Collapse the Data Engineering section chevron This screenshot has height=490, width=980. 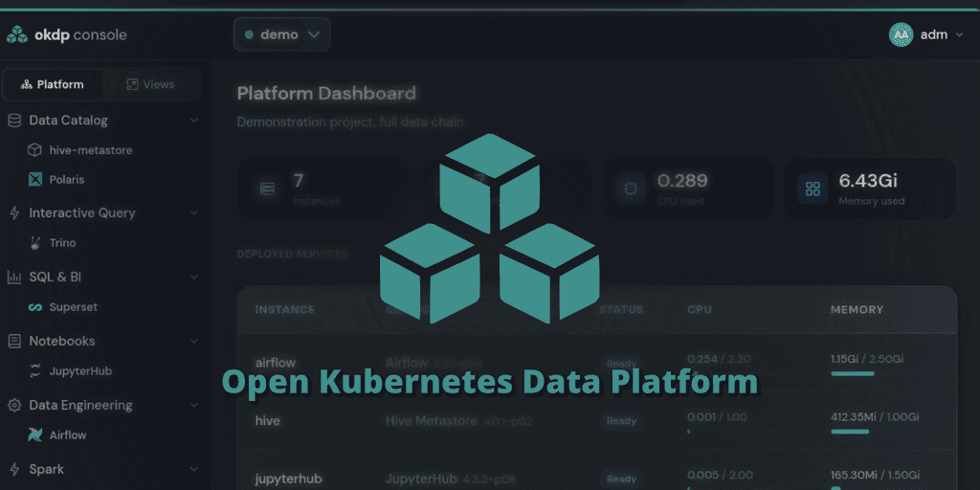[x=193, y=405]
